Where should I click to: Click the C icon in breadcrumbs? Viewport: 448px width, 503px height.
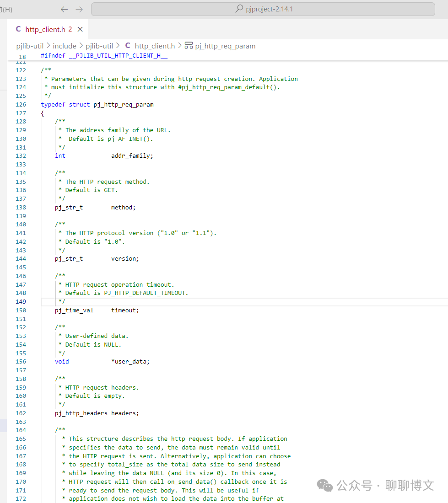pos(128,46)
